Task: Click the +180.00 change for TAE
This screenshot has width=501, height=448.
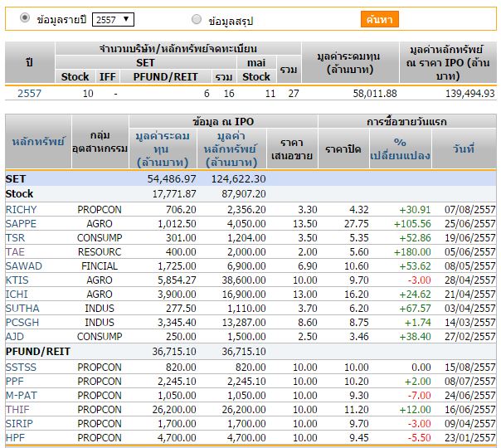Action: click(x=412, y=252)
